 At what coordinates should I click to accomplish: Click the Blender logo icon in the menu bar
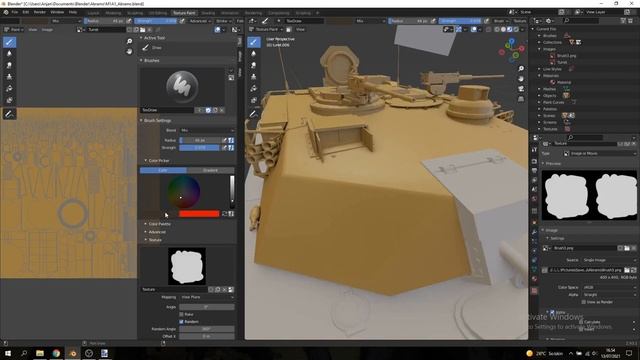6,12
